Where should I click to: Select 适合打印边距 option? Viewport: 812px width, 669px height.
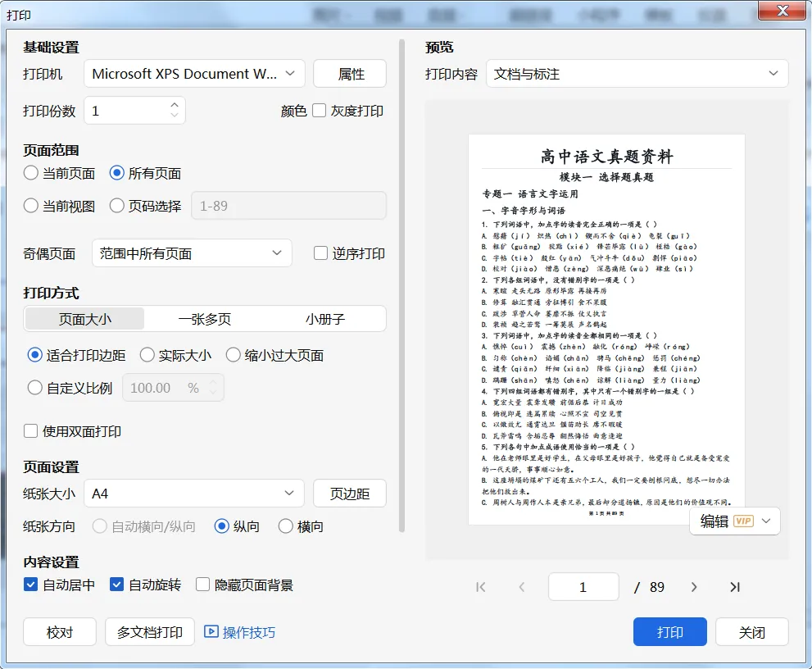point(34,355)
